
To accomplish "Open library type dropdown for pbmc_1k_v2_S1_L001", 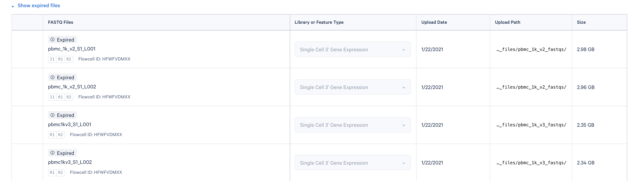I will point(353,49).
